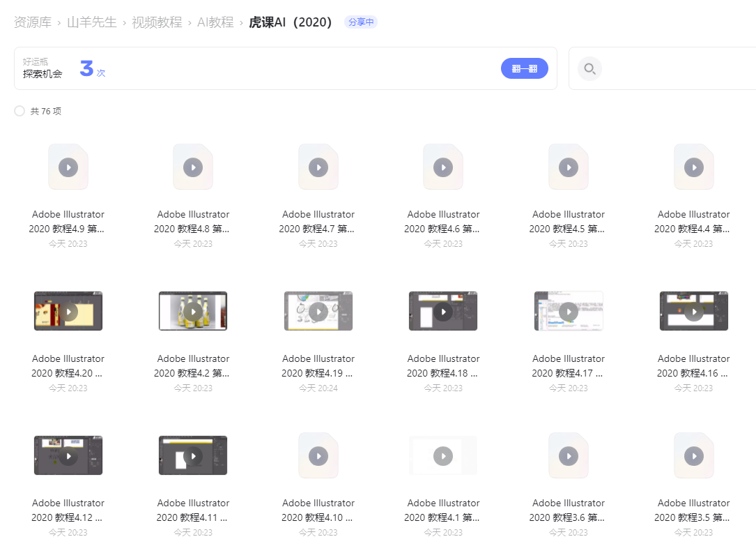The height and width of the screenshot is (553, 756).
Task: Open Adobe Illustrator 2020 教程4.10 file icon
Action: coord(318,456)
